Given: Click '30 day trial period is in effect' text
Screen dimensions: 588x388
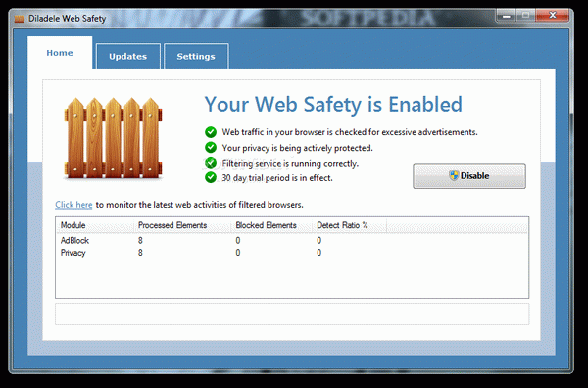Looking at the screenshot, I should point(277,178).
